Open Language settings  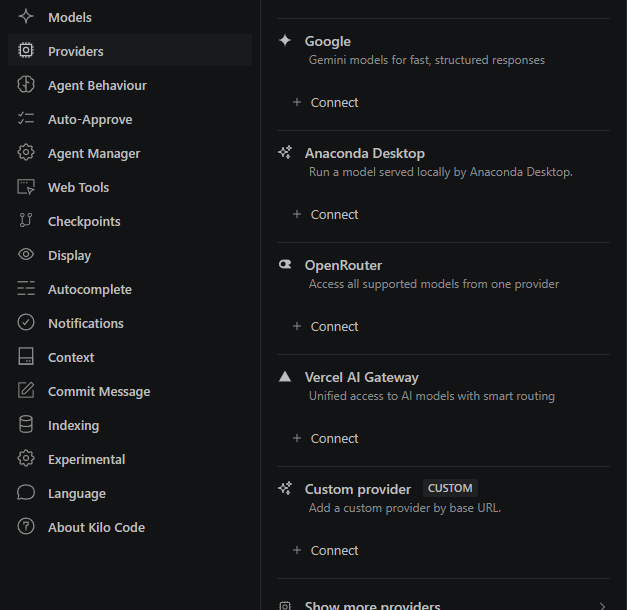coord(130,493)
